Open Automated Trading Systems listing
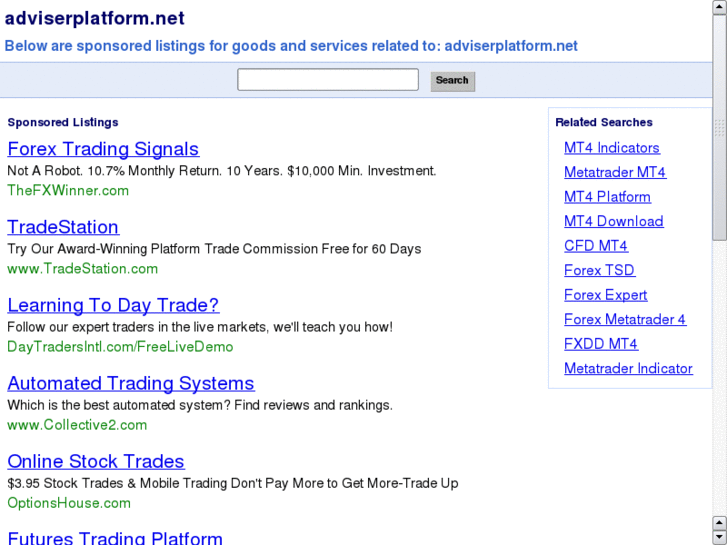This screenshot has width=727, height=545. 131,383
